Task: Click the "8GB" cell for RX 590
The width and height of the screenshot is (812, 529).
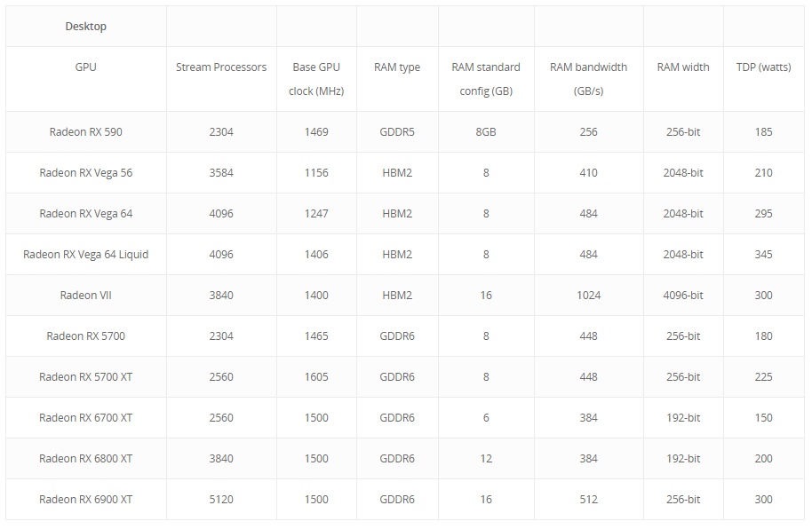Action: (486, 132)
